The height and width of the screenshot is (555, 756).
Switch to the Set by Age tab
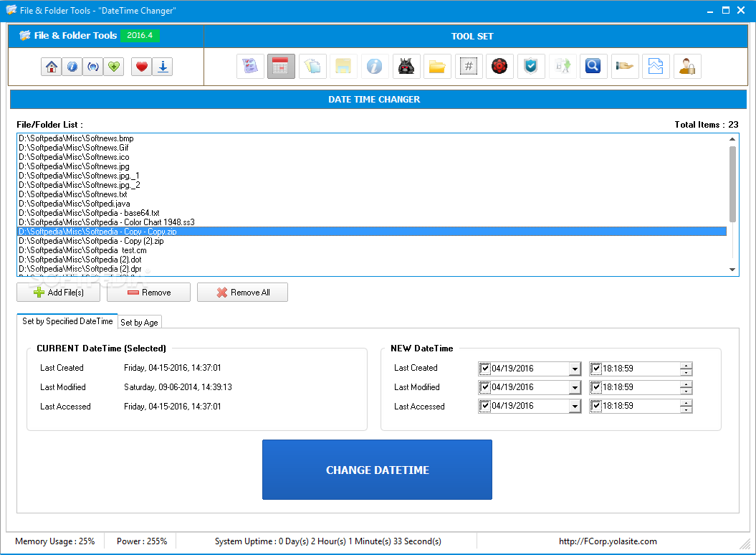tap(139, 323)
